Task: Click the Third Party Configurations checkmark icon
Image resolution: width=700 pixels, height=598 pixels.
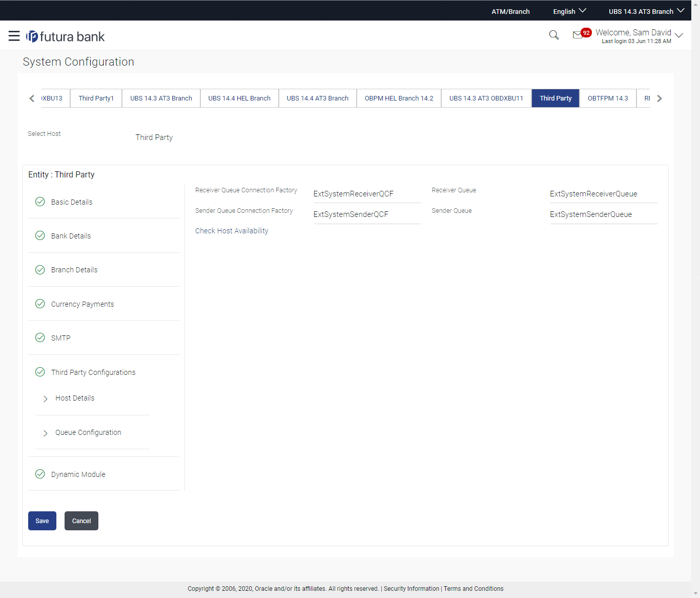Action: pyautogui.click(x=40, y=372)
